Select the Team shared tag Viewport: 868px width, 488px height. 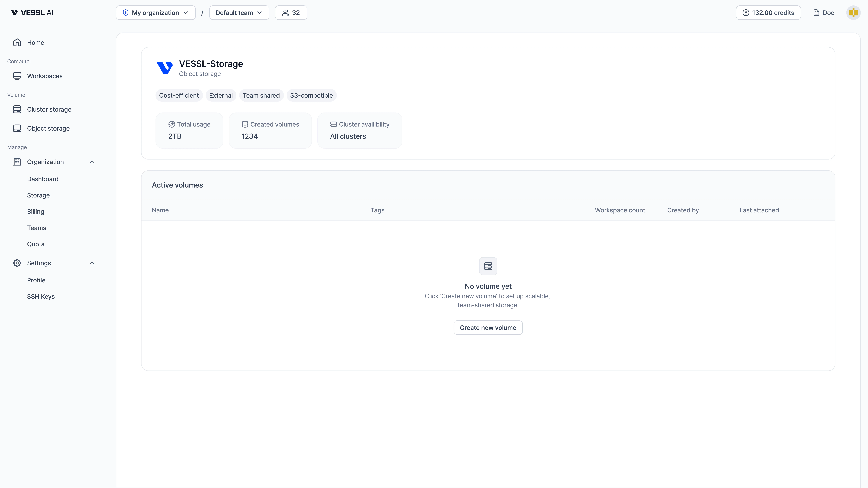tap(261, 95)
